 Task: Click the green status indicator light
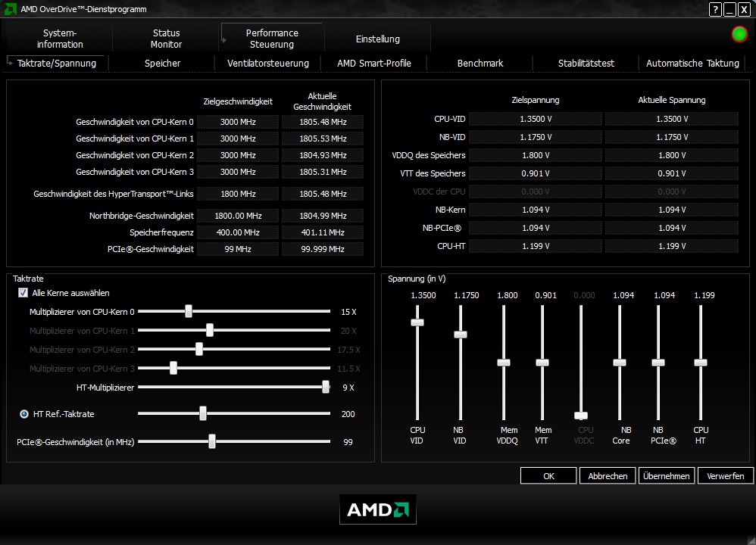[x=739, y=34]
